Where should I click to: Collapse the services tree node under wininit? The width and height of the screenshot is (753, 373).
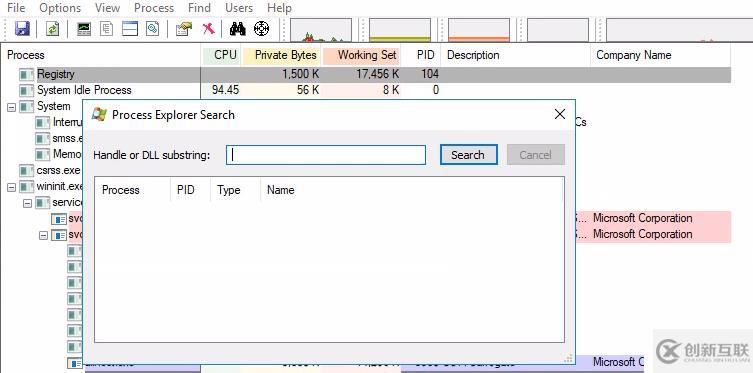tap(27, 203)
